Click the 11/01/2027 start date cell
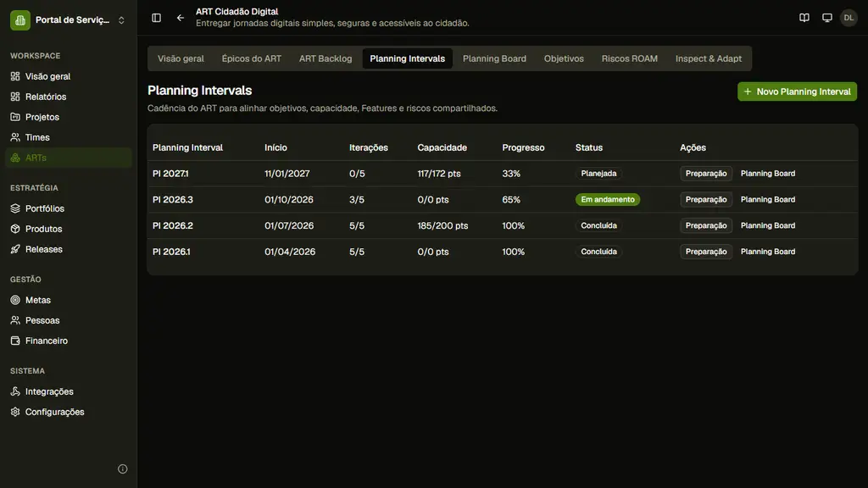This screenshot has width=868, height=488. click(287, 174)
